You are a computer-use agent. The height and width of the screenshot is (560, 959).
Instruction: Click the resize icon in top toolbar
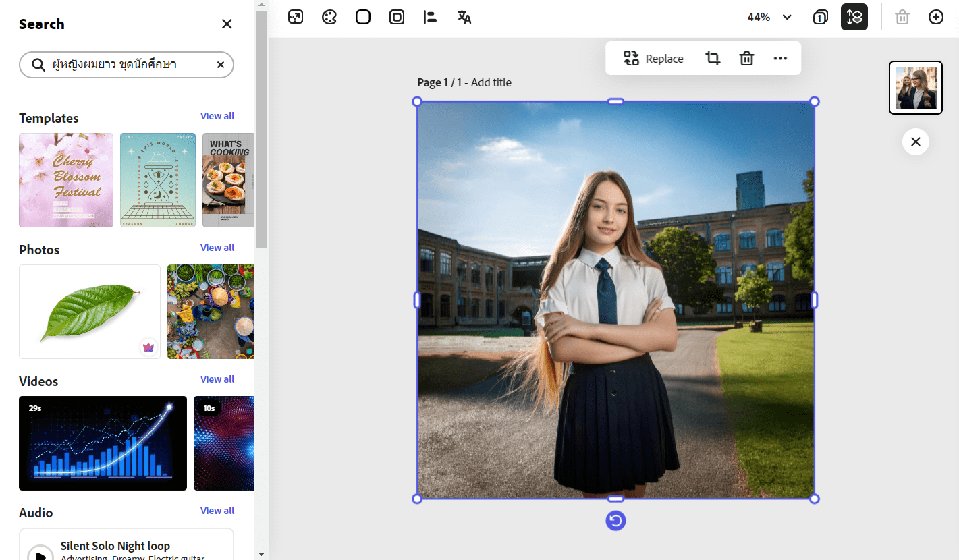pos(296,18)
